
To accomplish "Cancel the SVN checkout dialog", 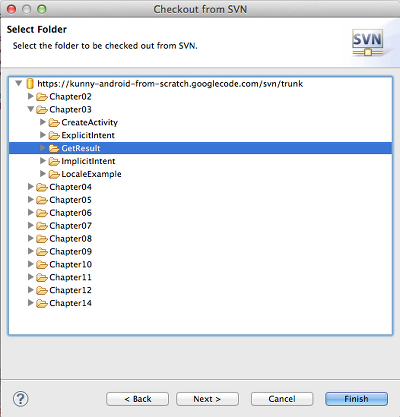I will (x=282, y=399).
